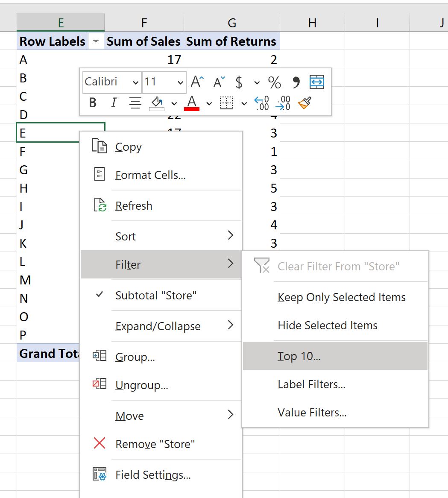
Task: Select Copy menu label
Action: 128,147
